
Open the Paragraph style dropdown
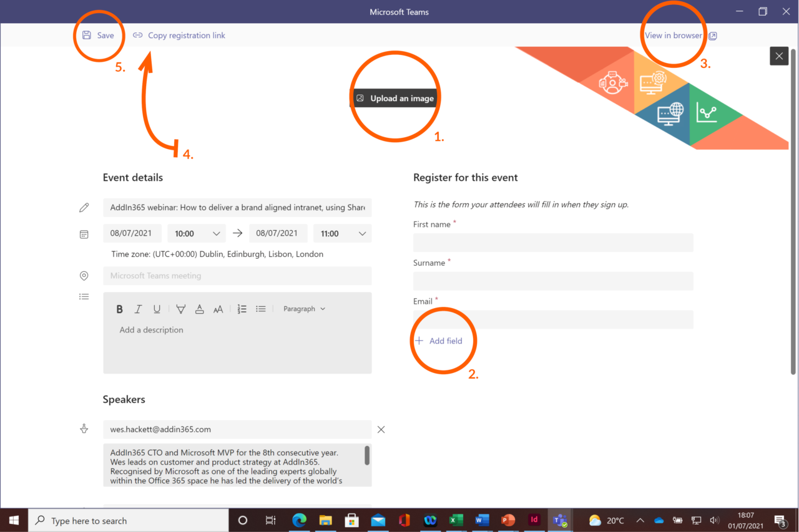[x=304, y=308]
